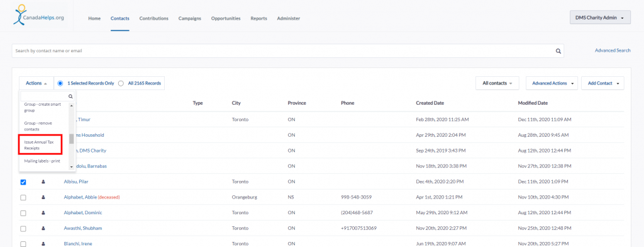
Task: Click the search box inside Actions dropdown
Action: tap(47, 96)
